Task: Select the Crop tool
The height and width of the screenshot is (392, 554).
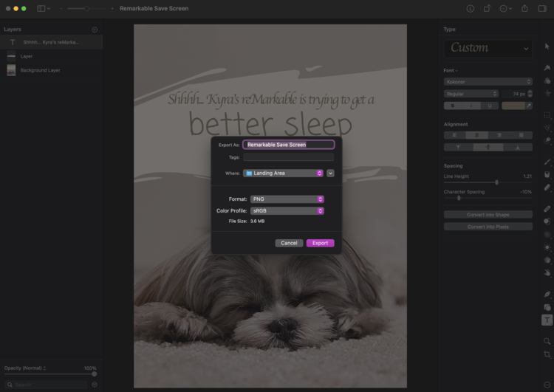Action: (x=547, y=354)
